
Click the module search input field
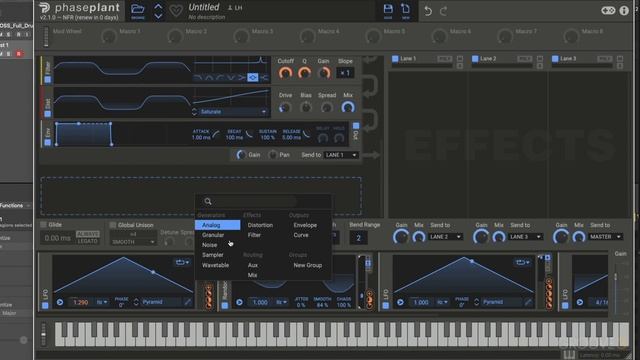(x=256, y=201)
